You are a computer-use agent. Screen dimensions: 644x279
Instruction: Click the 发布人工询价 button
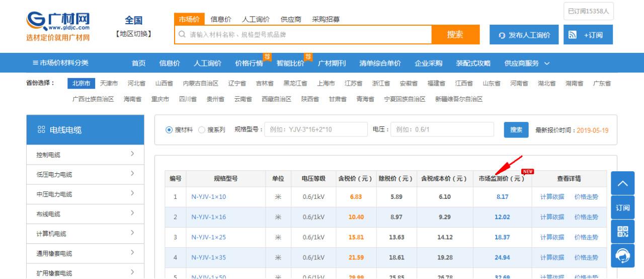[524, 35]
